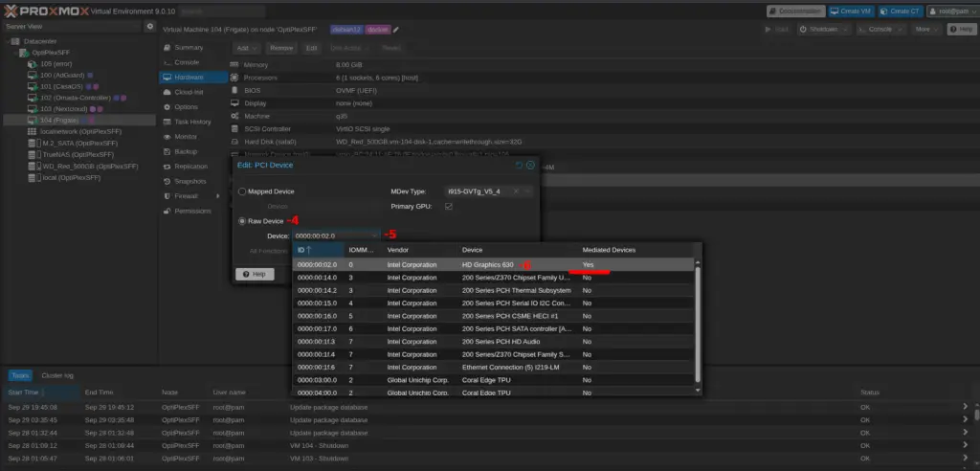Click the pencil icon to edit VM tags

[x=396, y=30]
